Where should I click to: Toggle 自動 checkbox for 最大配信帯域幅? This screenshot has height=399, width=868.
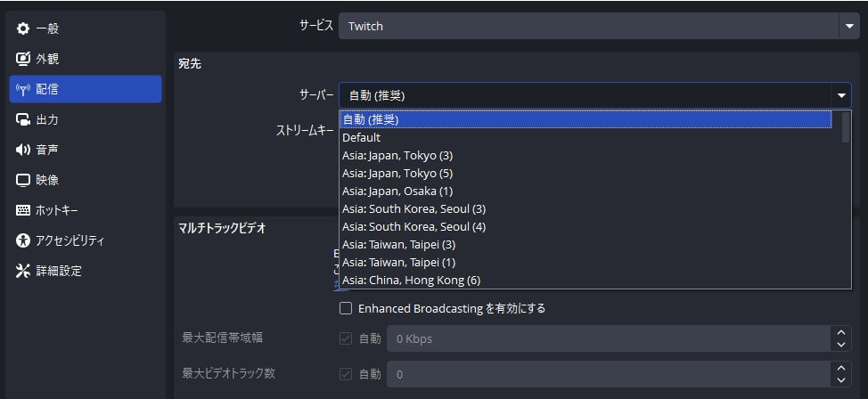point(346,338)
